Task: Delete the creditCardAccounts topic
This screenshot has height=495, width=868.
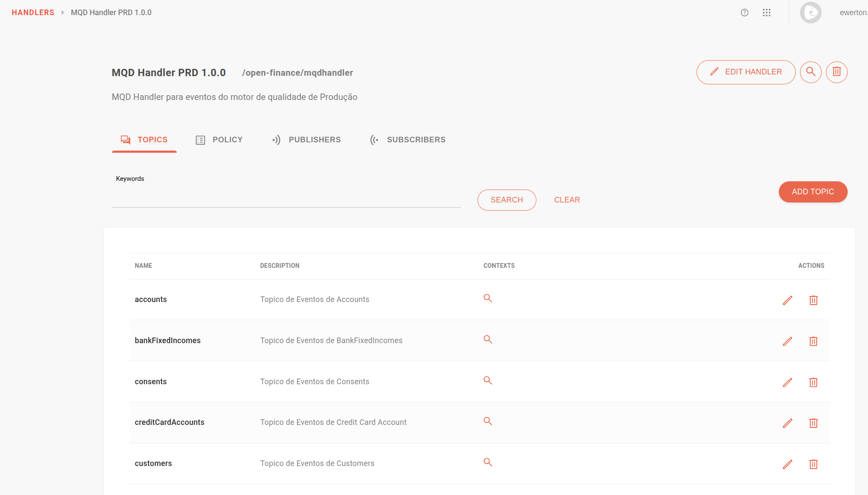Action: click(813, 423)
